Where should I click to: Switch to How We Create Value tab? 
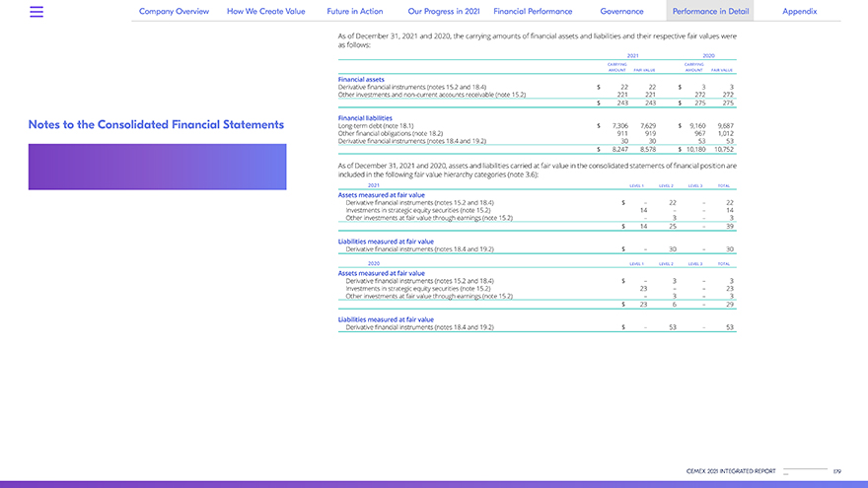tap(266, 11)
